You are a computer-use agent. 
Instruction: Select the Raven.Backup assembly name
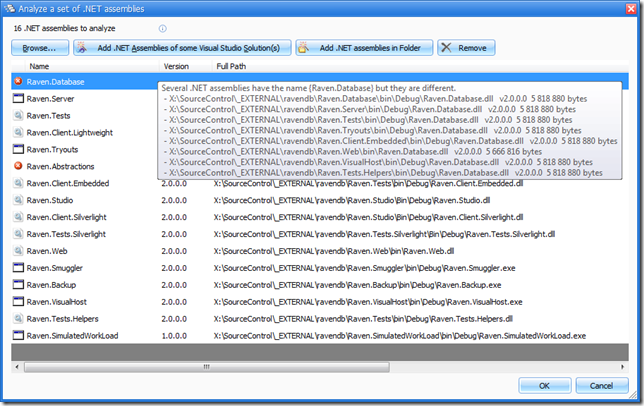click(x=51, y=285)
